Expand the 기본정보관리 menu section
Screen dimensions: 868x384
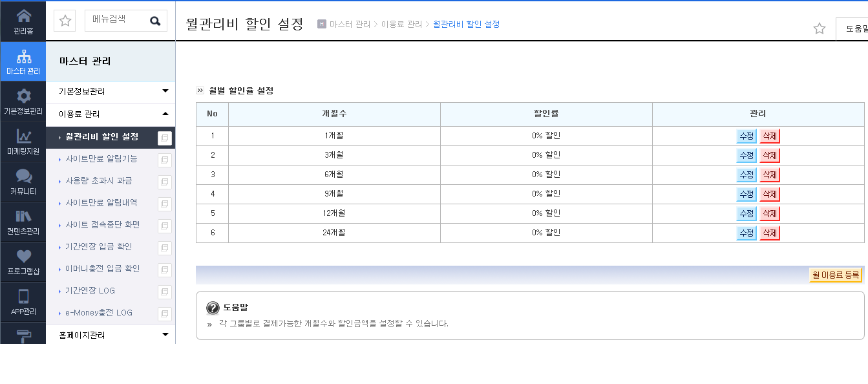tap(111, 92)
